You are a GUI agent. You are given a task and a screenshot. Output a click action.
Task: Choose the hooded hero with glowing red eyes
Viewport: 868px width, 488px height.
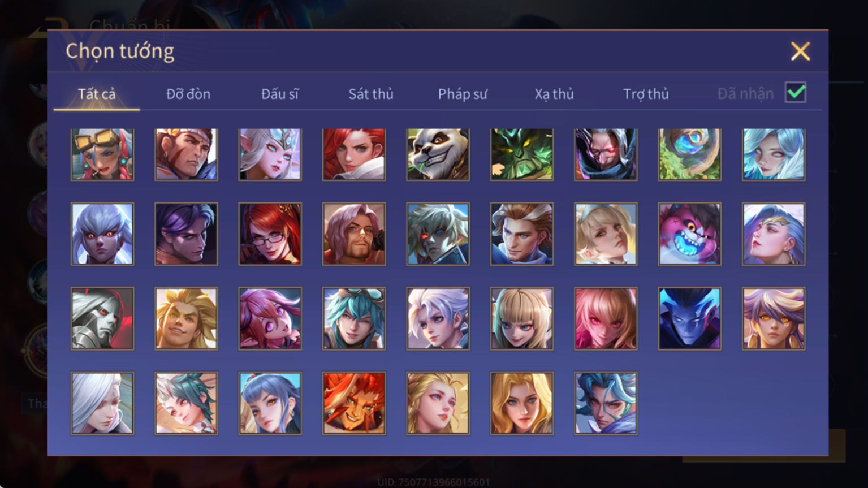pyautogui.click(x=606, y=154)
